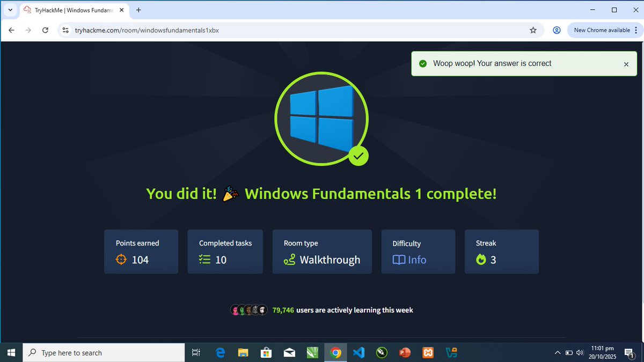
Task: Open the VMware Workstation taskbar icon
Action: (451, 352)
